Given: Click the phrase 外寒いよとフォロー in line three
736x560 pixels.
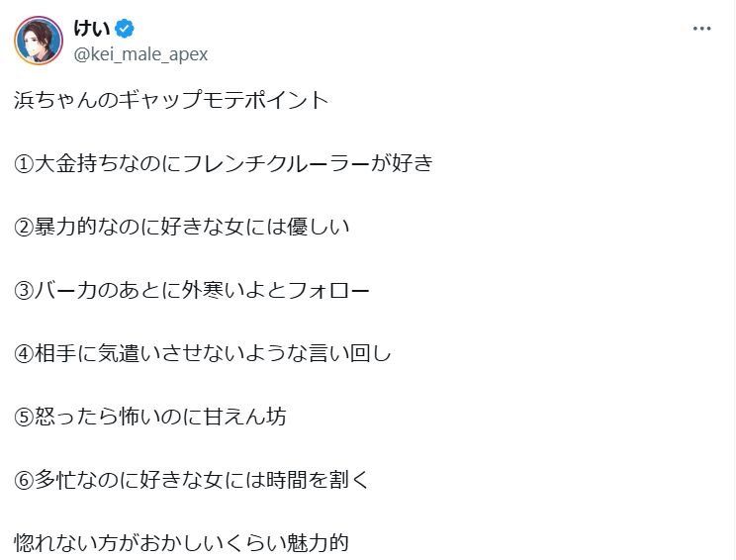Looking at the screenshot, I should (x=276, y=290).
